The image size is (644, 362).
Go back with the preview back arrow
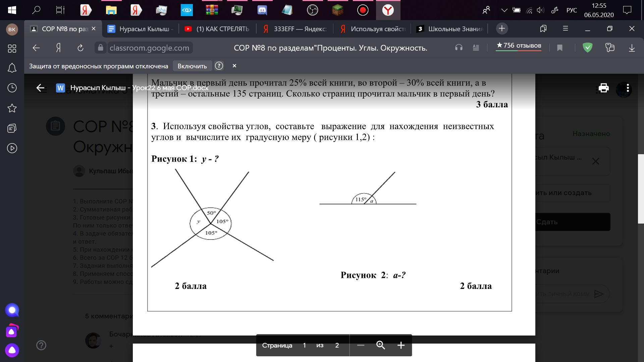40,88
